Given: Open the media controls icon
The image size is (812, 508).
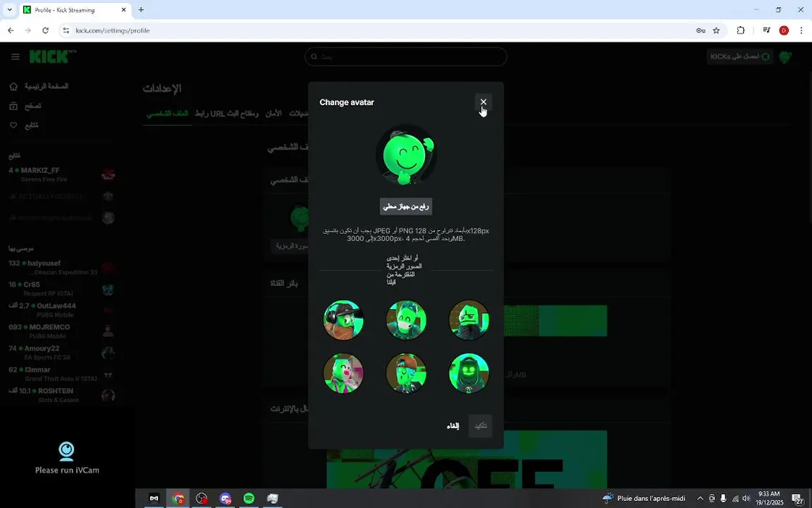Looking at the screenshot, I should coord(766,30).
